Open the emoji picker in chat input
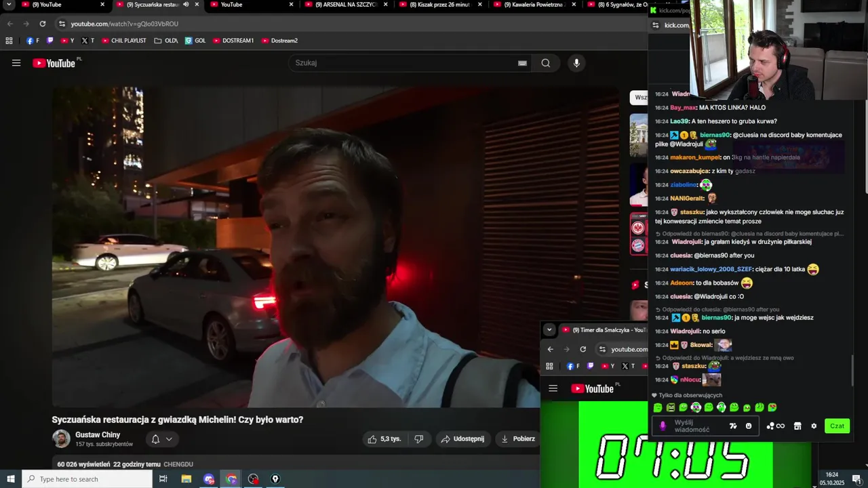 [749, 426]
